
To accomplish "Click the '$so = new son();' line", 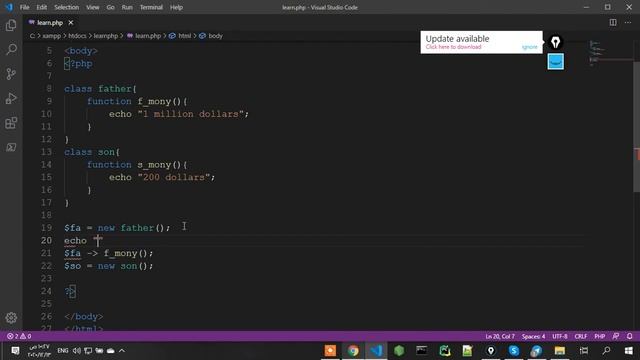I will 109,266.
